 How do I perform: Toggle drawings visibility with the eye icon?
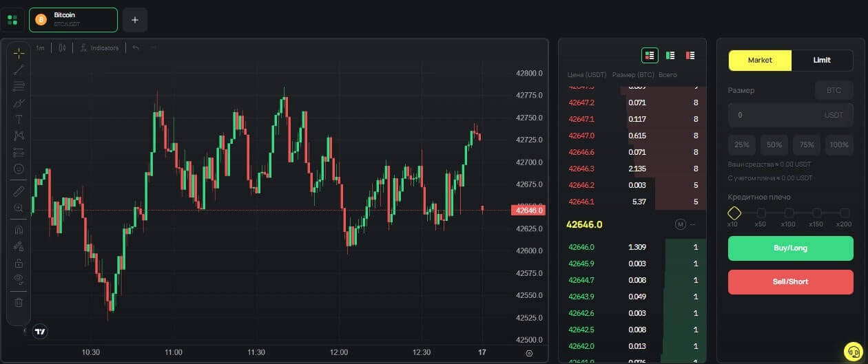[x=19, y=279]
